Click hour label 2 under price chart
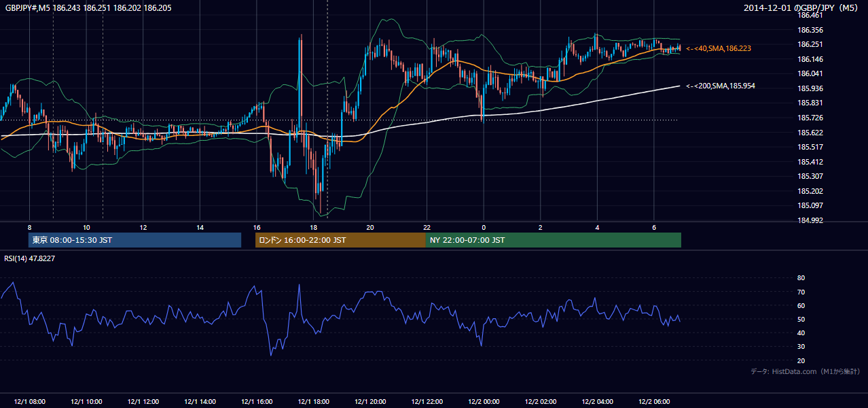 541,227
